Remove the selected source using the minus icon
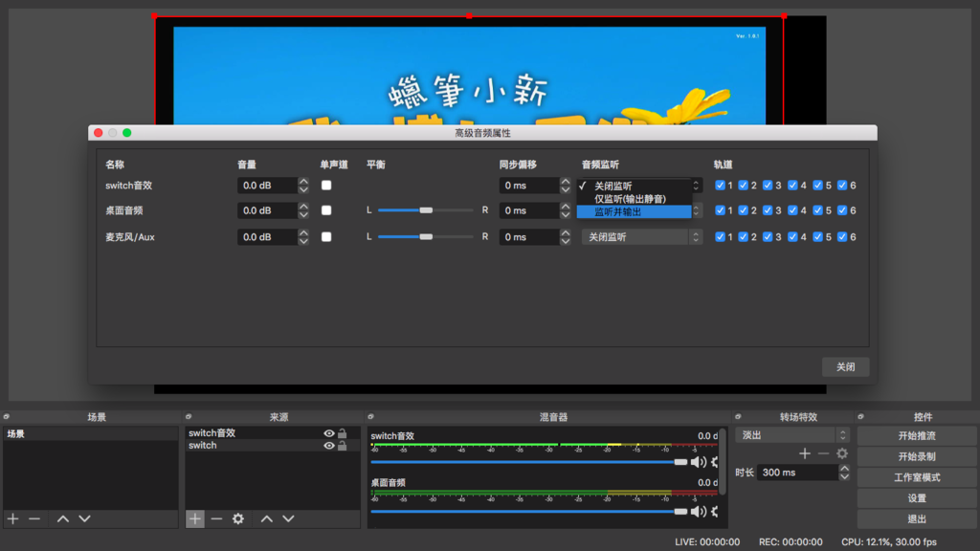The width and height of the screenshot is (980, 551). 217,519
